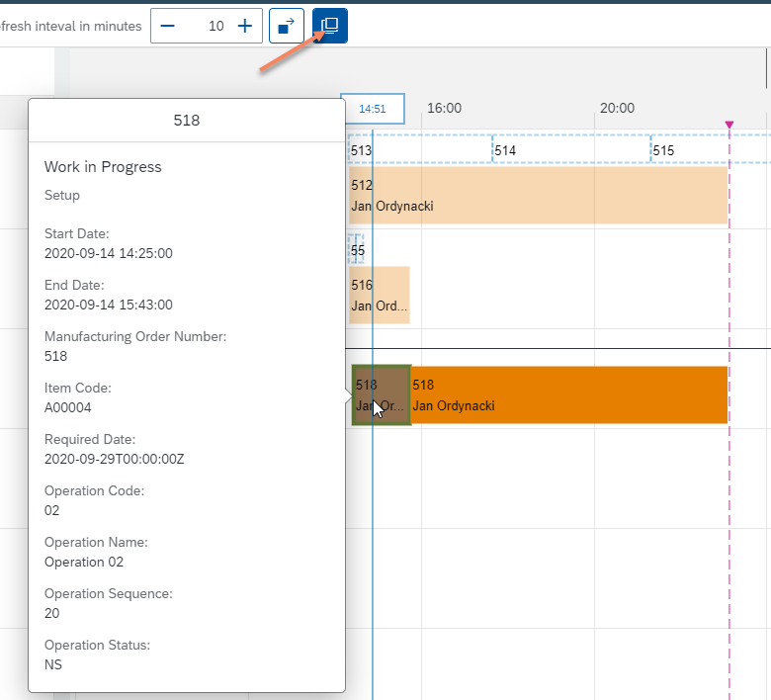Select item code value A00004
This screenshot has height=700, width=771.
point(68,407)
